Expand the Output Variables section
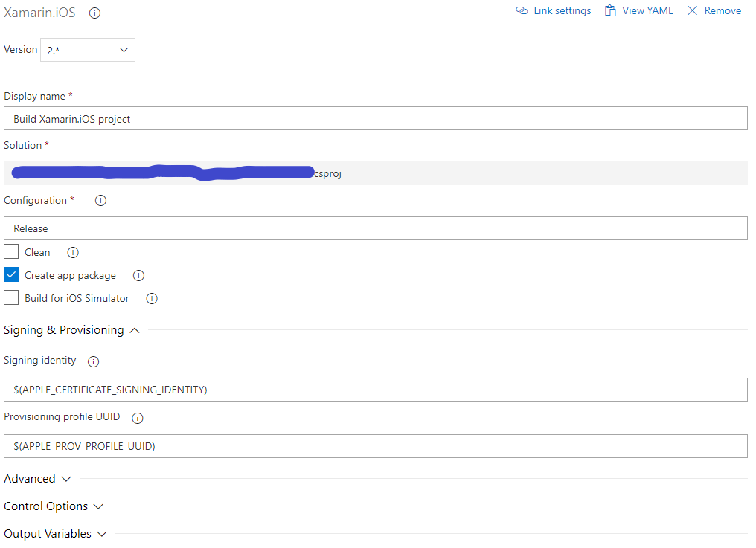 (x=56, y=534)
